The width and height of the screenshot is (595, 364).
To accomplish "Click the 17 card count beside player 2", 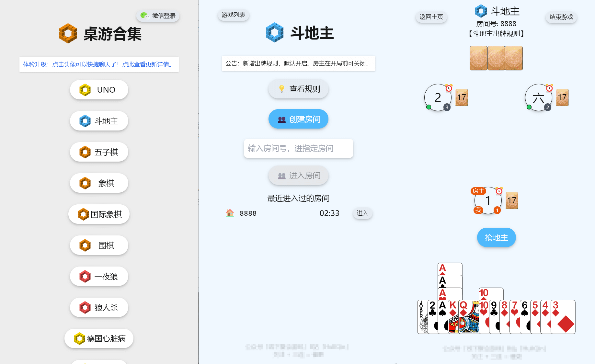I will click(x=462, y=97).
